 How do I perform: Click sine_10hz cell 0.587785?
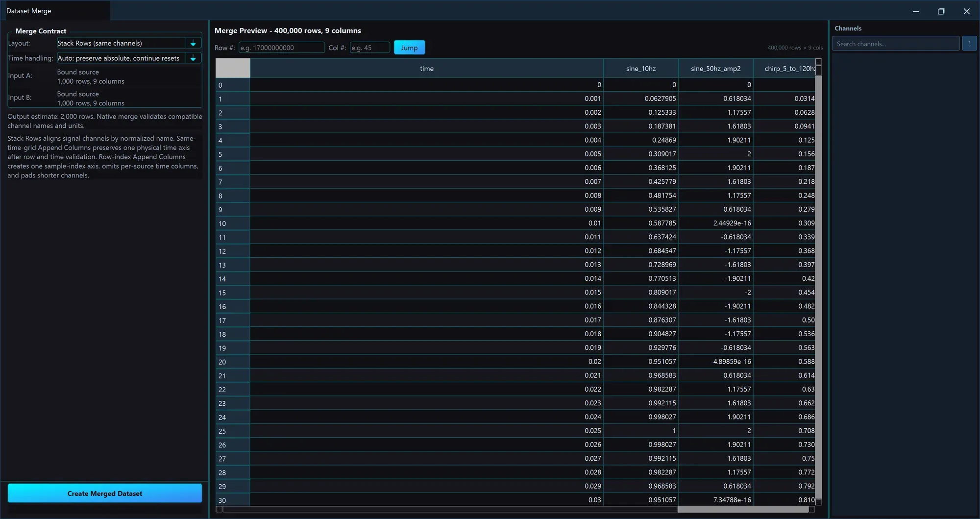tap(640, 223)
